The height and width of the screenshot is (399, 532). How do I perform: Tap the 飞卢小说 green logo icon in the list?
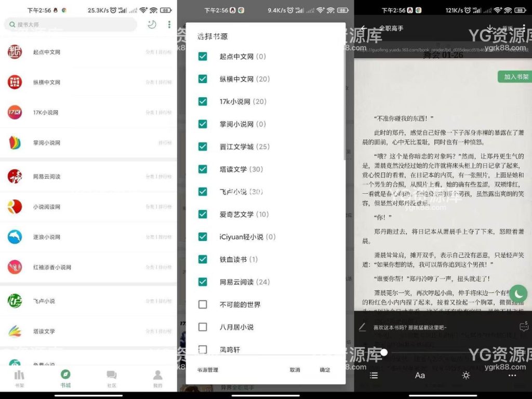[15, 301]
